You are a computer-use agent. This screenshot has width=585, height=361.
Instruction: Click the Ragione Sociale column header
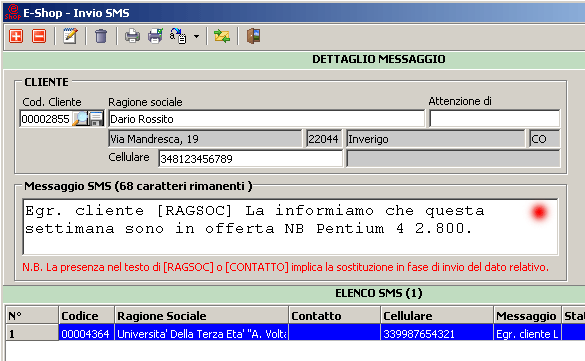tap(201, 316)
